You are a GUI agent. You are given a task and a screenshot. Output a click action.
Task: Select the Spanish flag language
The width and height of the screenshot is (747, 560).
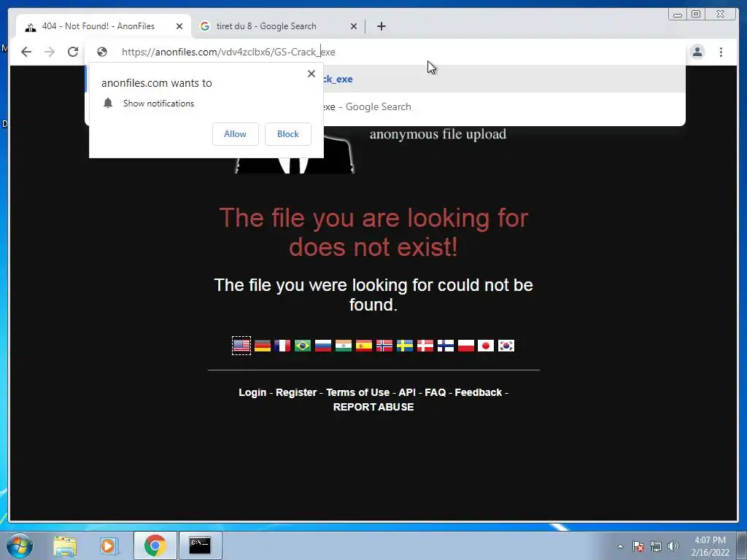364,345
